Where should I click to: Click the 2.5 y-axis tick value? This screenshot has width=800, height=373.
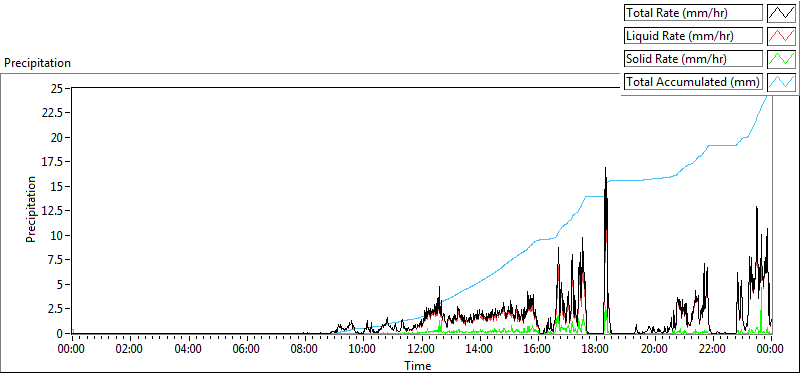tap(56, 309)
